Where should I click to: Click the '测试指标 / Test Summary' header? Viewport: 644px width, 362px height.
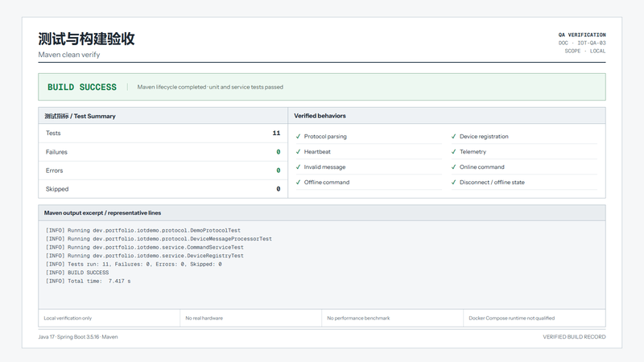click(x=80, y=116)
